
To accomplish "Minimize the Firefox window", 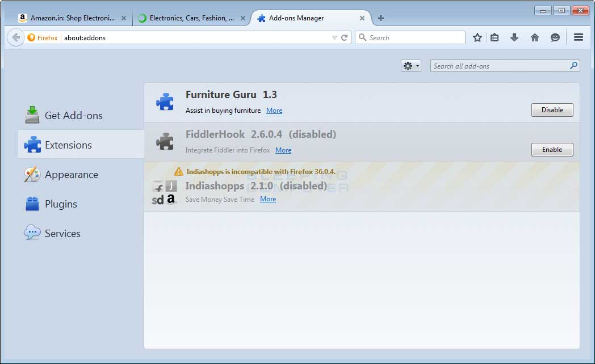I will pyautogui.click(x=543, y=11).
